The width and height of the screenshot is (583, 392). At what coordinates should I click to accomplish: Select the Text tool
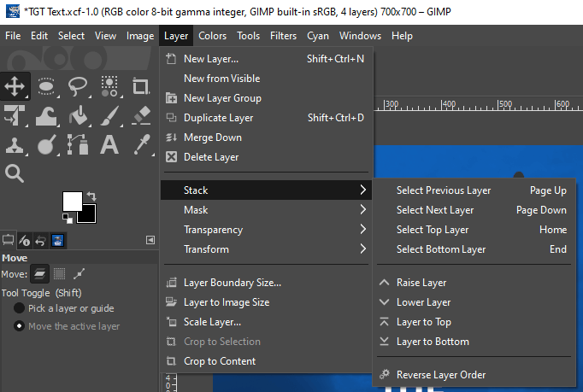coord(109,144)
